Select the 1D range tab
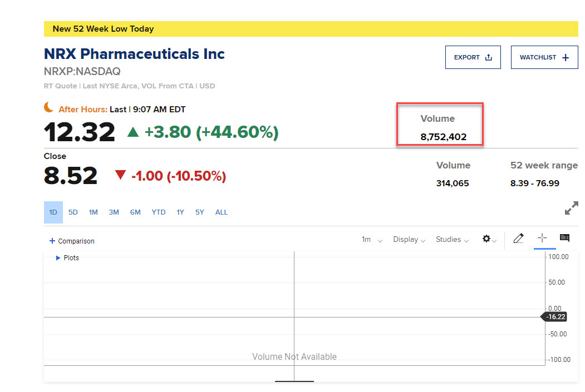585x392 pixels. [53, 212]
